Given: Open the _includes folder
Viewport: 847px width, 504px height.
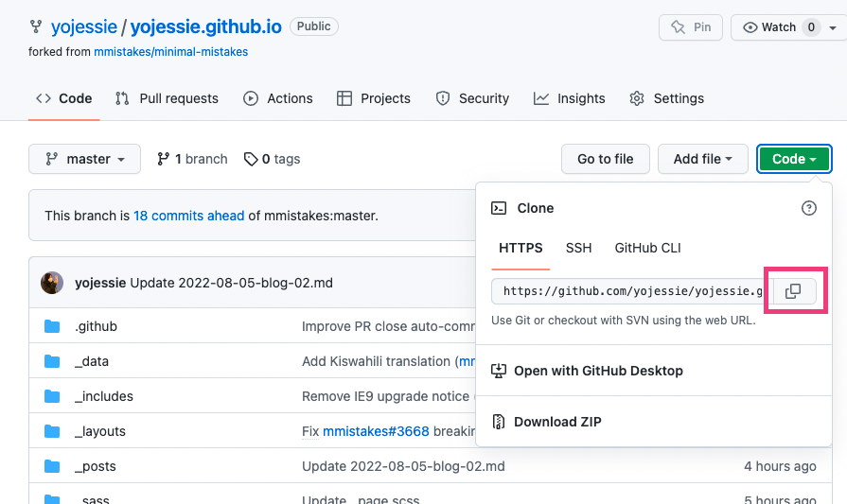Looking at the screenshot, I should click(x=104, y=396).
